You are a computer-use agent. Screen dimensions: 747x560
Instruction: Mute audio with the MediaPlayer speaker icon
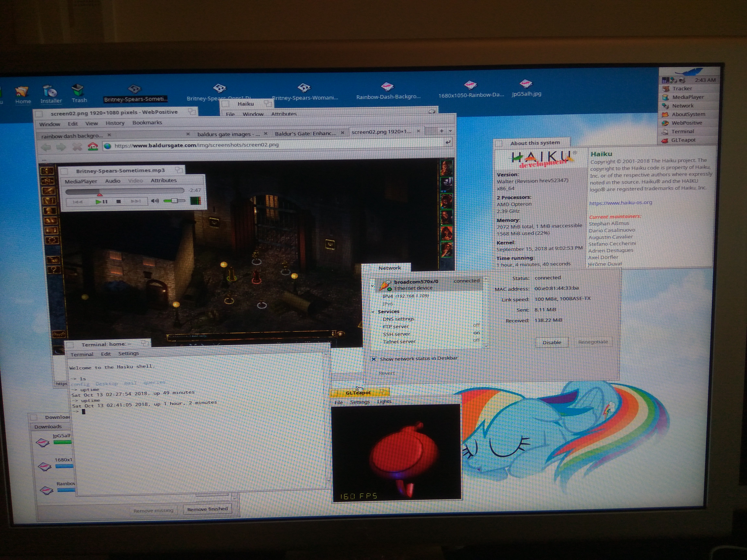point(155,201)
